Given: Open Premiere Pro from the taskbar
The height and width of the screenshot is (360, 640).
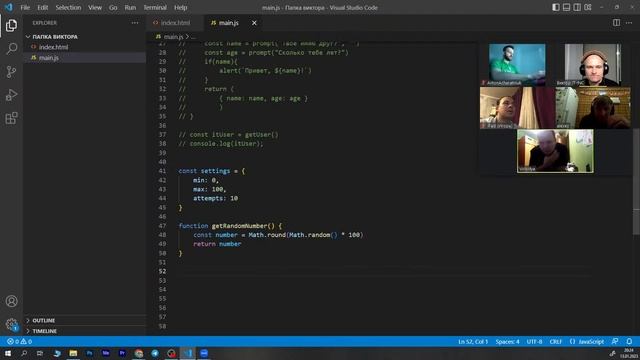Looking at the screenshot, I should (122, 353).
